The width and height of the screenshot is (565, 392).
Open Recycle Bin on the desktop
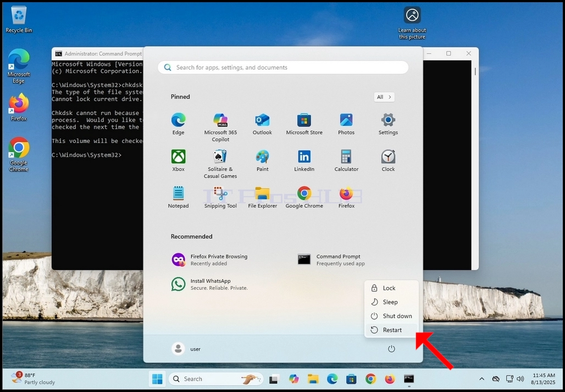click(19, 19)
